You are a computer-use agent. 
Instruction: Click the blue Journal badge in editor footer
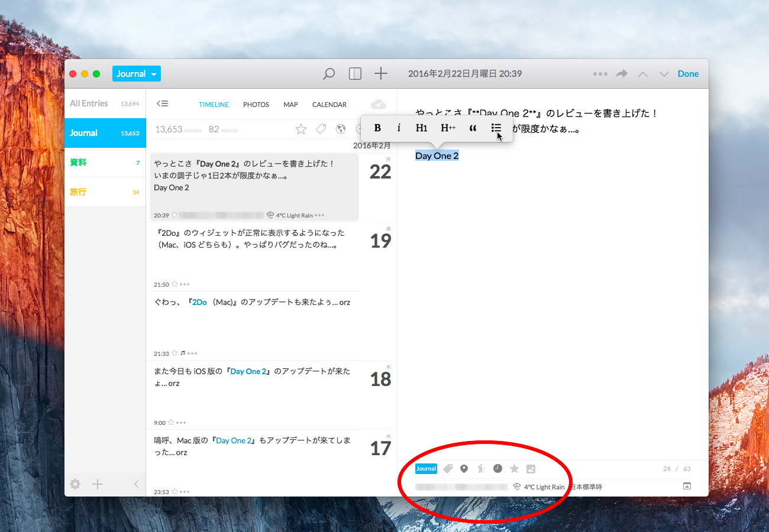(426, 469)
